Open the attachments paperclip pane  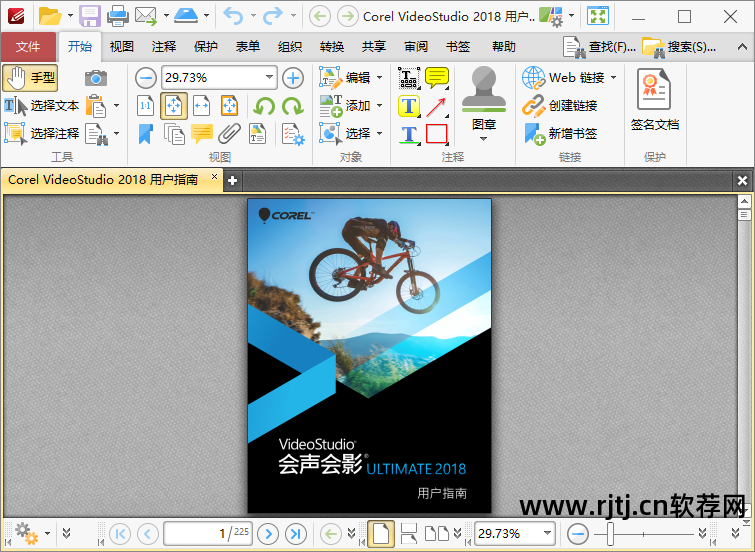229,134
